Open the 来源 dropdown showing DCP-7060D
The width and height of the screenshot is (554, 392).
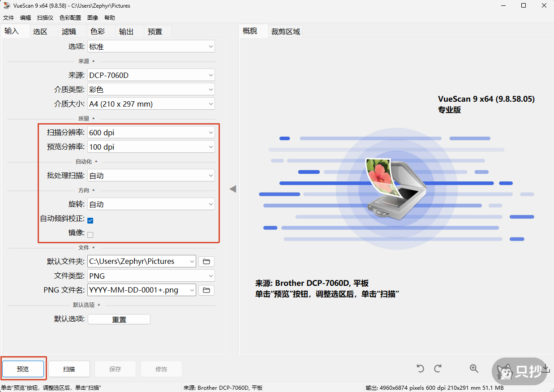tap(151, 75)
